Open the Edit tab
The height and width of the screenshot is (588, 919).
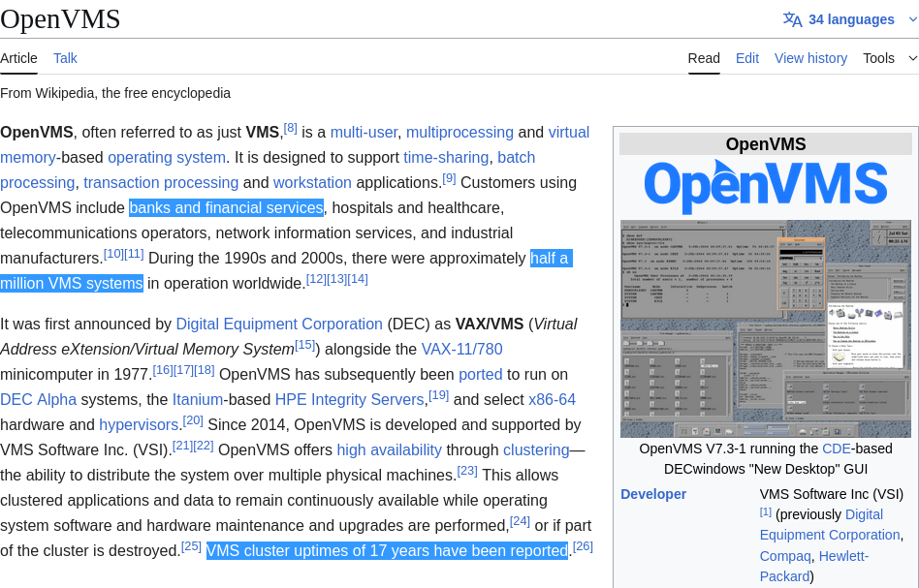[747, 58]
